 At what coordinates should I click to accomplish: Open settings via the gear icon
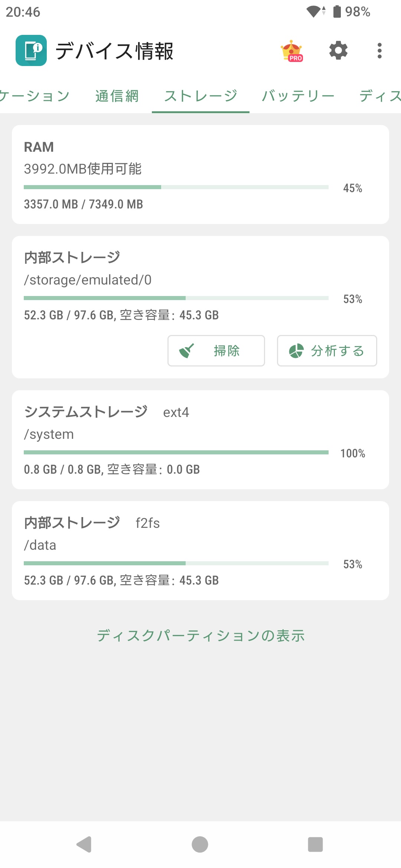338,51
